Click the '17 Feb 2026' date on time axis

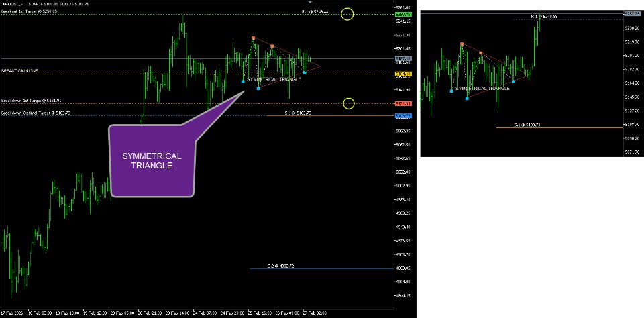(x=11, y=313)
